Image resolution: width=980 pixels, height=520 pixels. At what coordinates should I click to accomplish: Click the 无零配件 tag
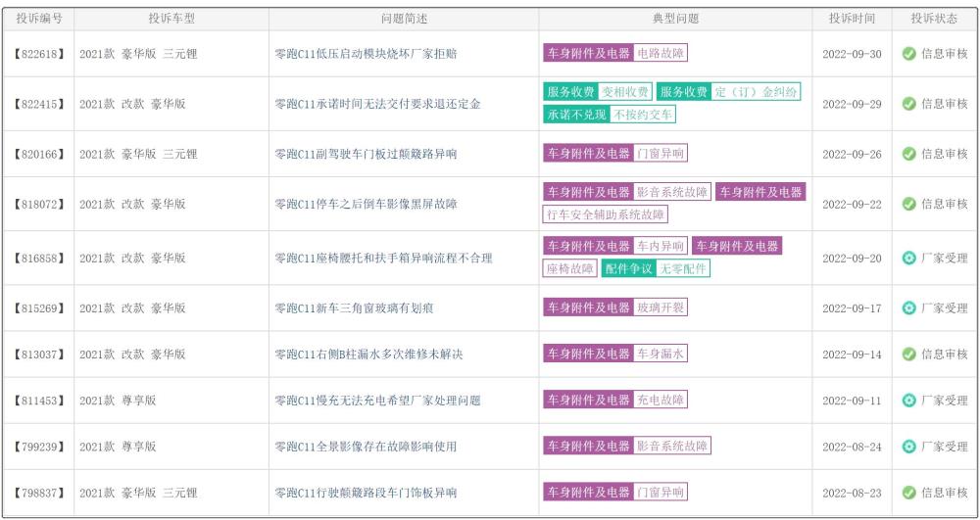point(683,269)
